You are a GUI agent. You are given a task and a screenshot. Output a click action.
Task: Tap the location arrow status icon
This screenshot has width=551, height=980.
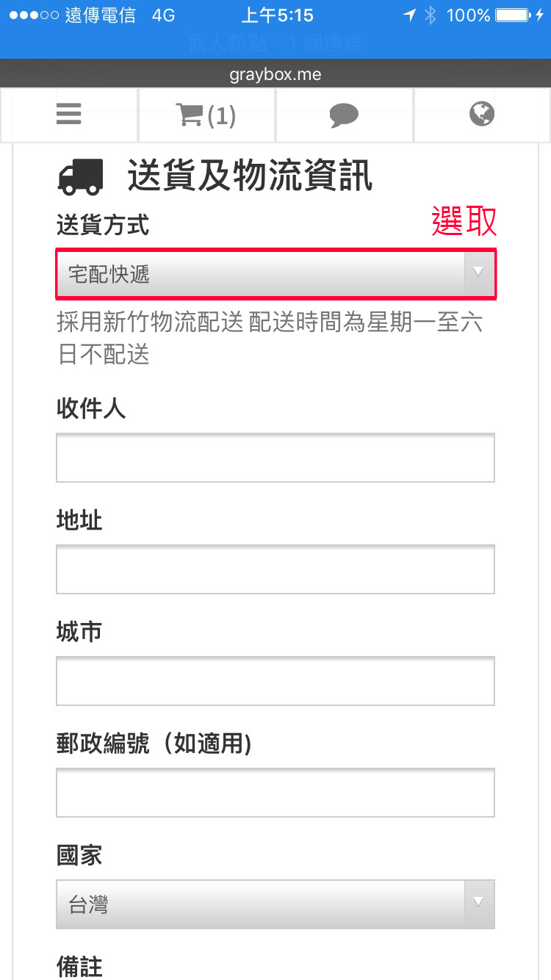pyautogui.click(x=409, y=15)
